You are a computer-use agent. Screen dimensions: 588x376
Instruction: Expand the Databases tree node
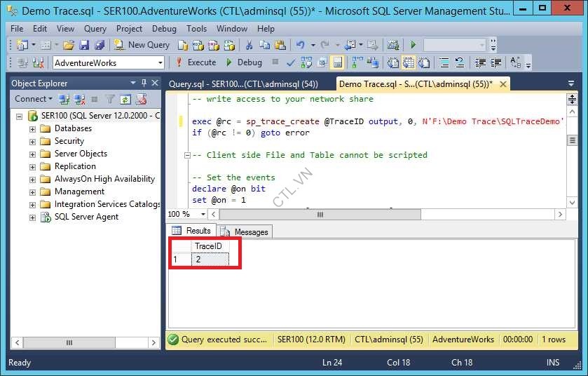pyautogui.click(x=32, y=129)
